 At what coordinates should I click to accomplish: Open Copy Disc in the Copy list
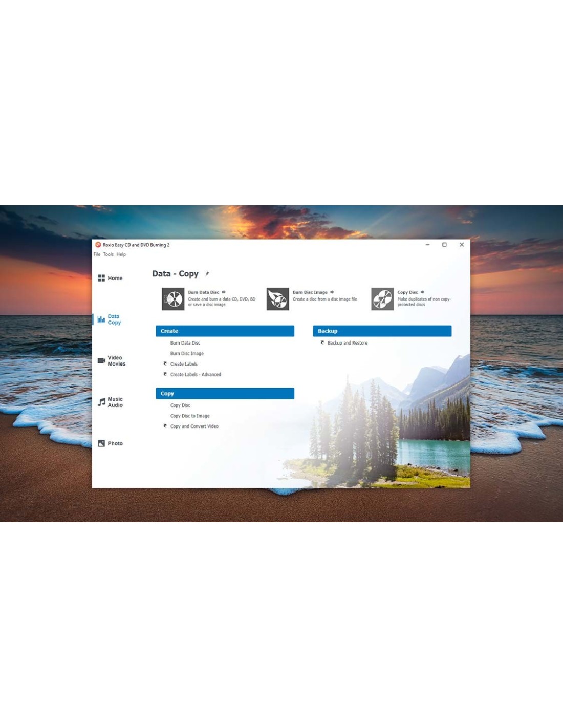(x=180, y=405)
